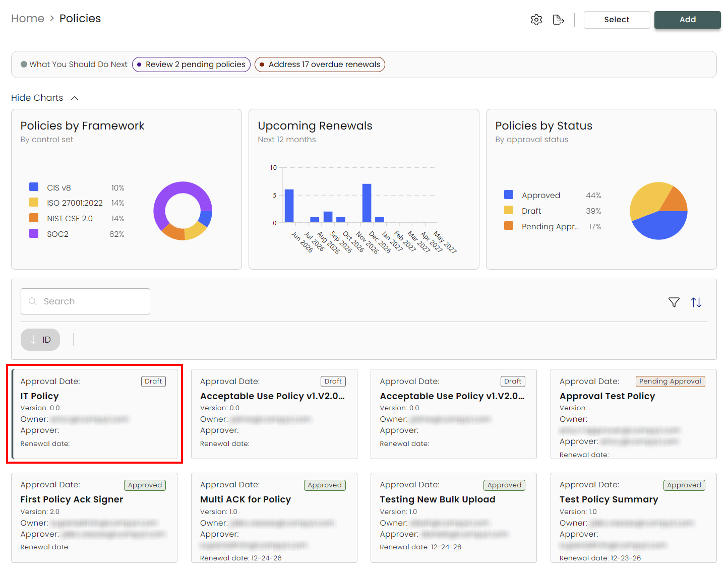Collapse charts with Hide Charts chevron
728x574 pixels.
click(x=75, y=98)
